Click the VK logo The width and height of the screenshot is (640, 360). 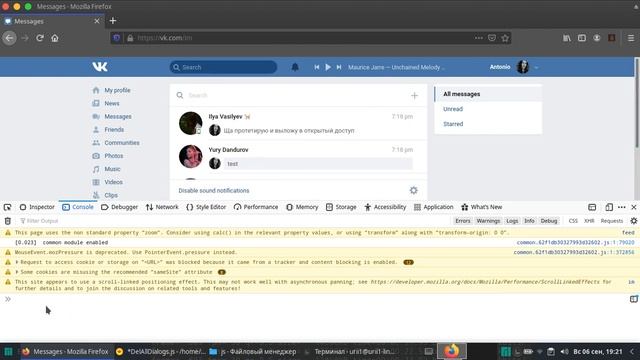click(x=100, y=67)
